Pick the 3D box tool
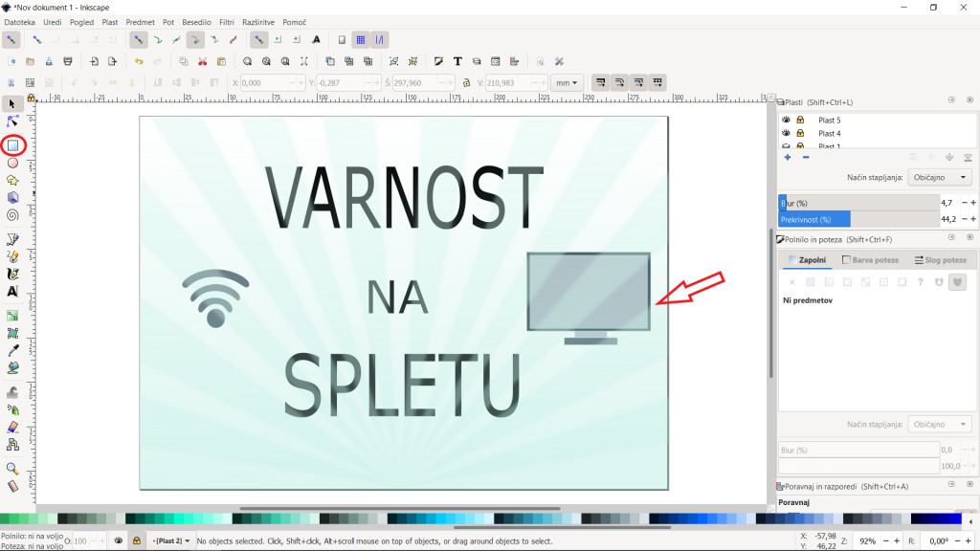Screen dimensions: 980x551 point(12,197)
